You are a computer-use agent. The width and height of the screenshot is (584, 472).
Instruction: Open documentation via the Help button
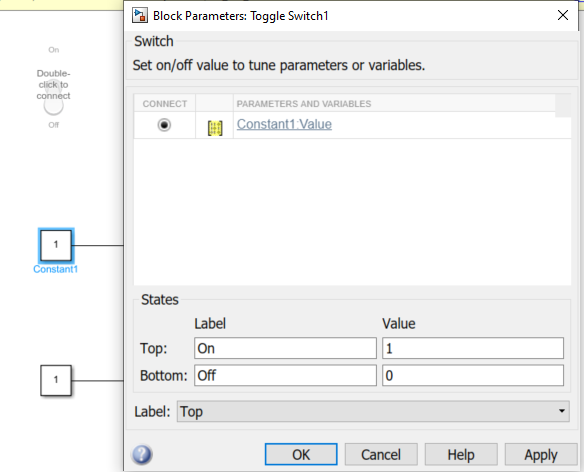pos(461,454)
